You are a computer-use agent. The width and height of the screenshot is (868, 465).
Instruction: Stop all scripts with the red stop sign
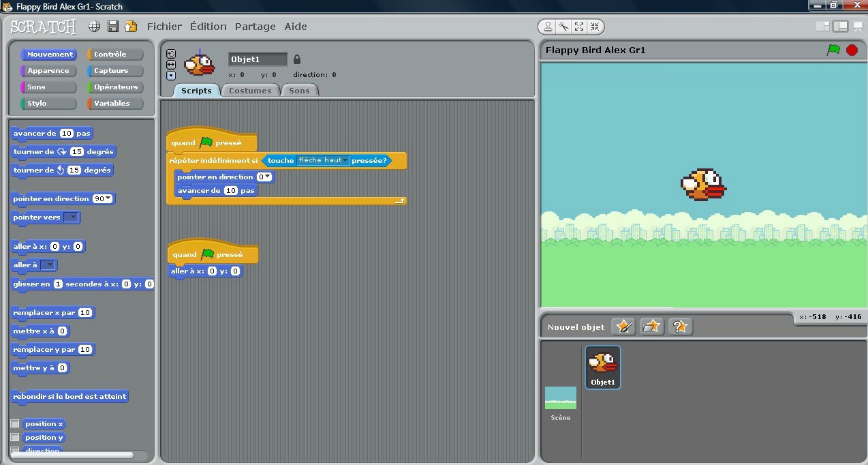pyautogui.click(x=852, y=50)
